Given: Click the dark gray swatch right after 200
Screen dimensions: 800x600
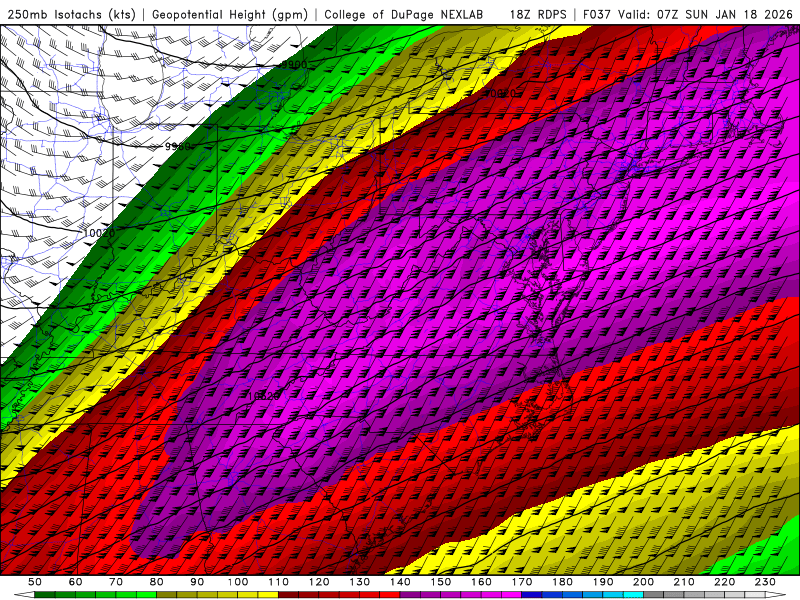Looking at the screenshot, I should coord(654,595).
